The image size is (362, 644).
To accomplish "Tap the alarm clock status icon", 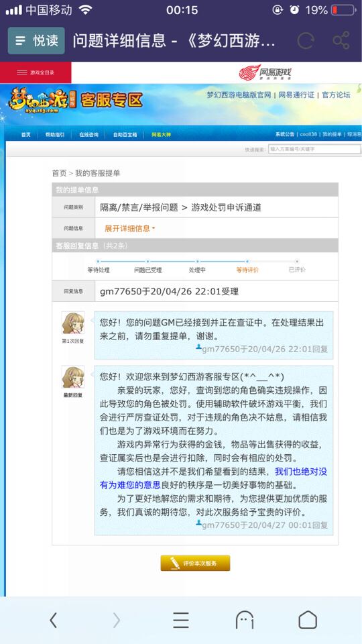I will click(x=295, y=10).
